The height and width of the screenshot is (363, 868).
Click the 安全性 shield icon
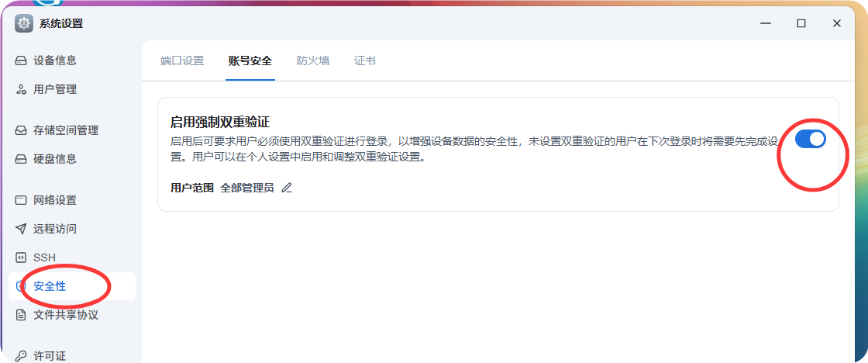(x=22, y=286)
